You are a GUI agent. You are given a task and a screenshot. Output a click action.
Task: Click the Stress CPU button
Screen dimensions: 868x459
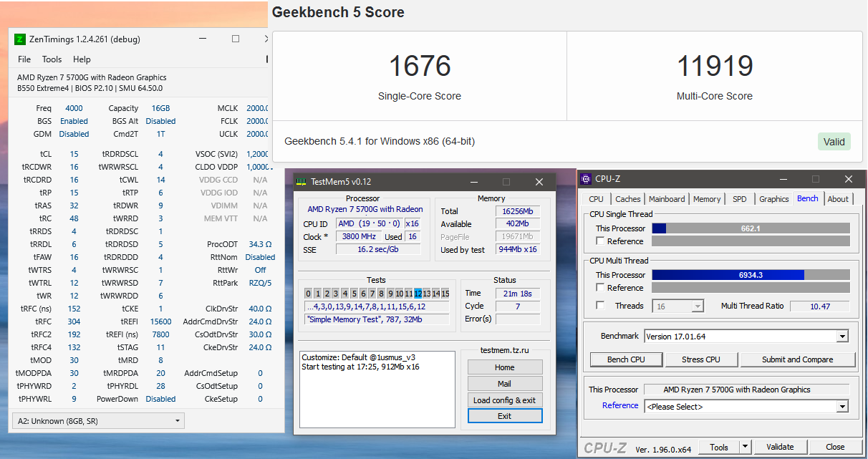pyautogui.click(x=702, y=359)
